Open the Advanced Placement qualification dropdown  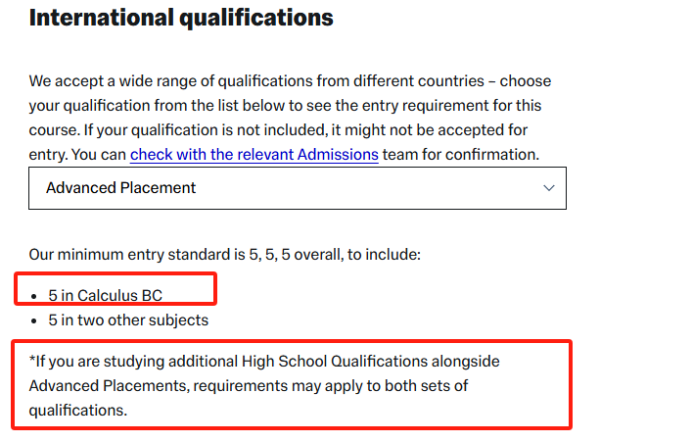pos(297,188)
